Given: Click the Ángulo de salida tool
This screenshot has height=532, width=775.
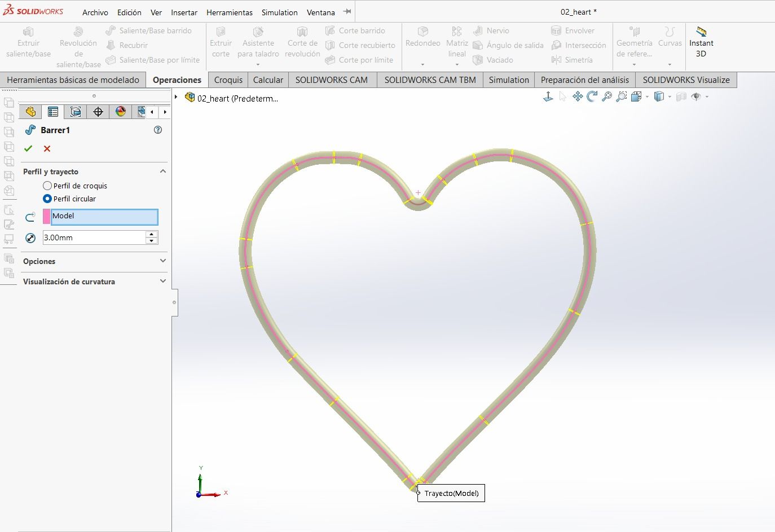Looking at the screenshot, I should tap(508, 45).
